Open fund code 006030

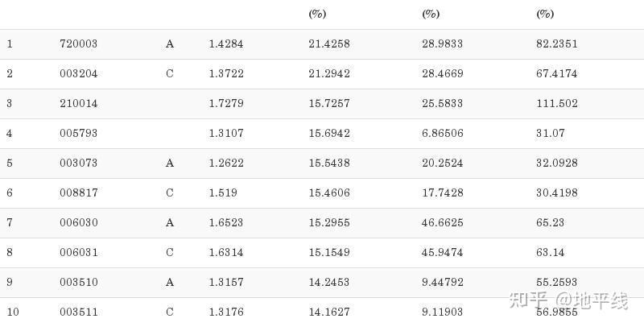click(x=78, y=222)
